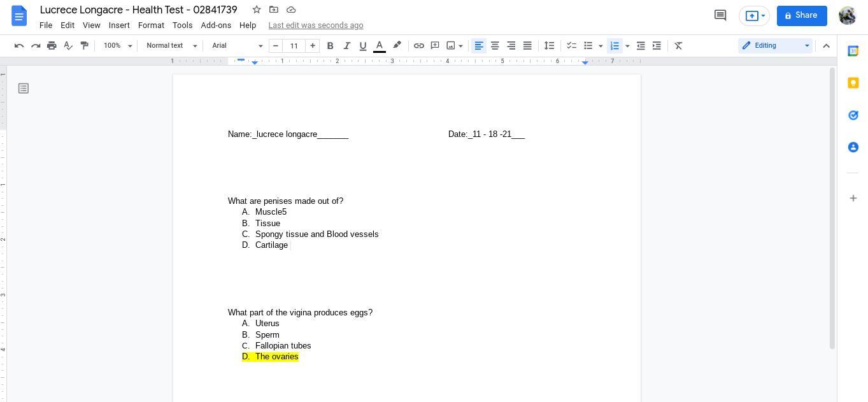Open the highlight color picker

tap(397, 46)
